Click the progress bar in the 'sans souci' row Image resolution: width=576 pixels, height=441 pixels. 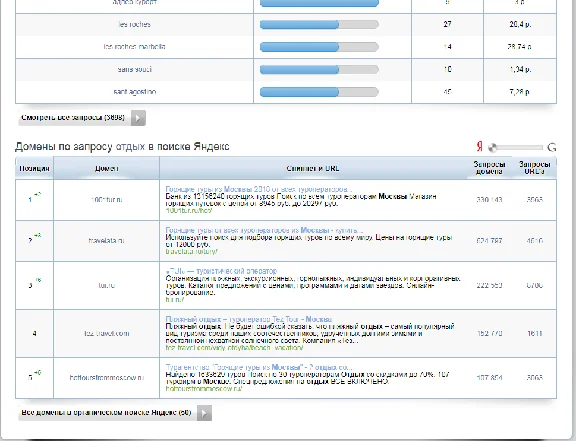(319, 69)
